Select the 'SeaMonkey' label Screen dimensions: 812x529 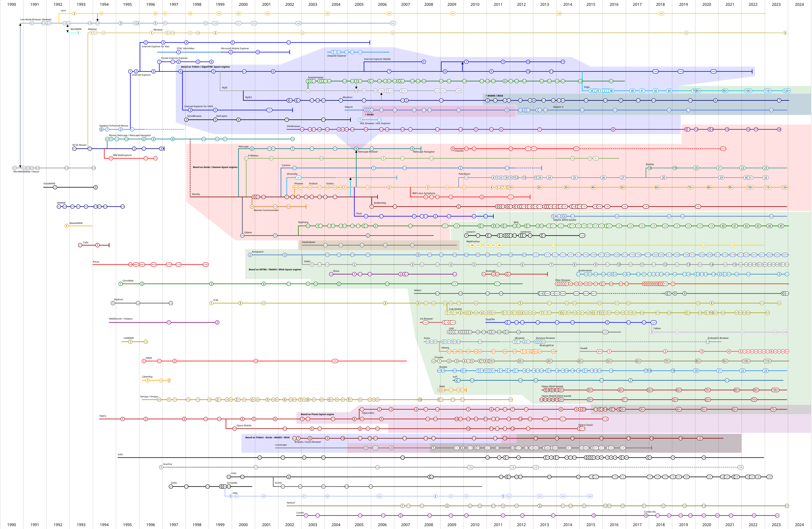click(x=380, y=203)
